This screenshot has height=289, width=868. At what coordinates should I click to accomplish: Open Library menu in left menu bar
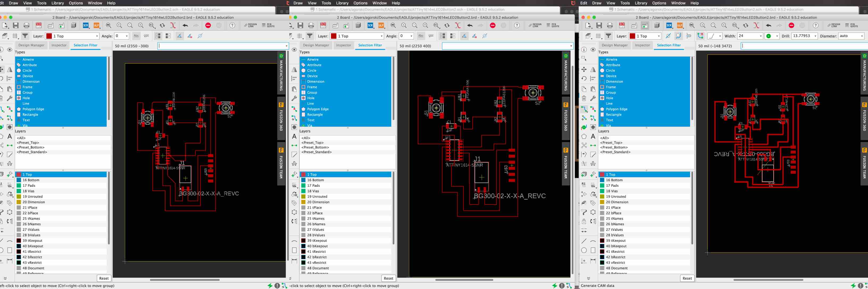click(58, 3)
